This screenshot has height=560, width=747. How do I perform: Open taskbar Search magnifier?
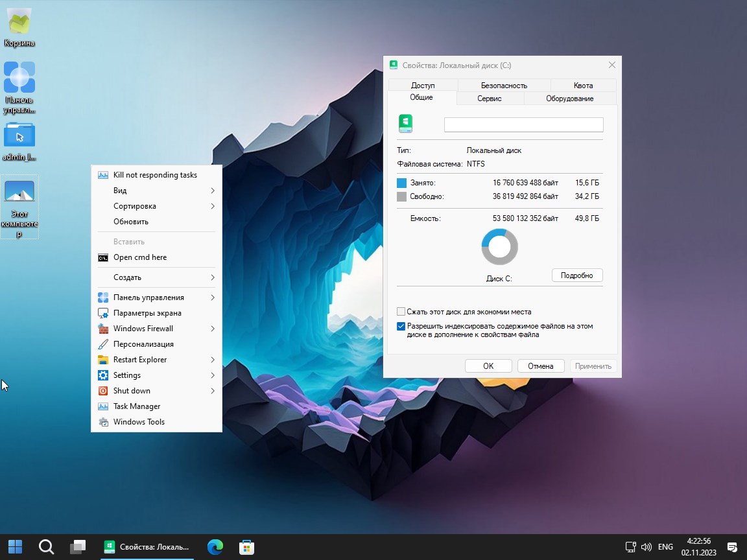(x=46, y=546)
